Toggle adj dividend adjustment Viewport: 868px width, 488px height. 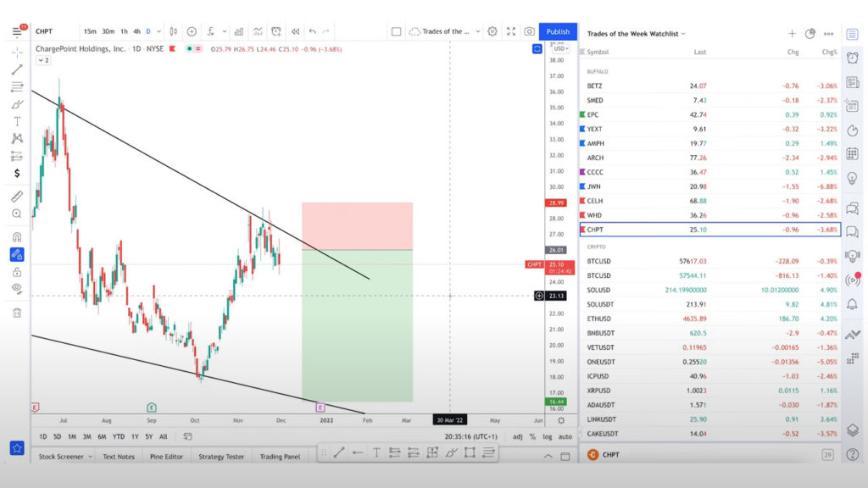pos(518,436)
